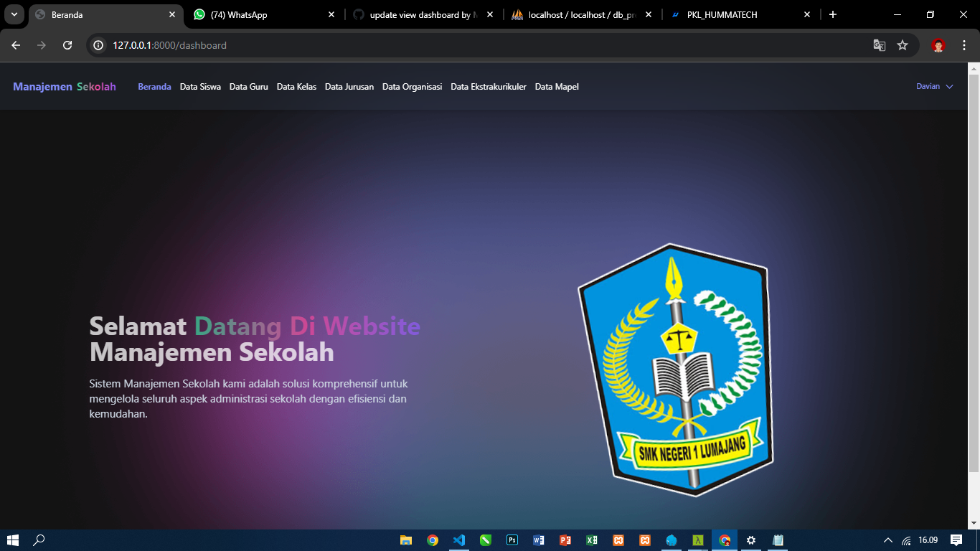Open the green pen app on taskbar
The height and width of the screenshot is (551, 980).
[x=486, y=540]
